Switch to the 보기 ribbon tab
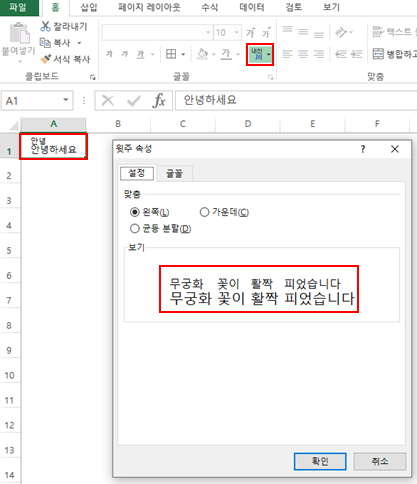The image size is (417, 484). click(331, 7)
